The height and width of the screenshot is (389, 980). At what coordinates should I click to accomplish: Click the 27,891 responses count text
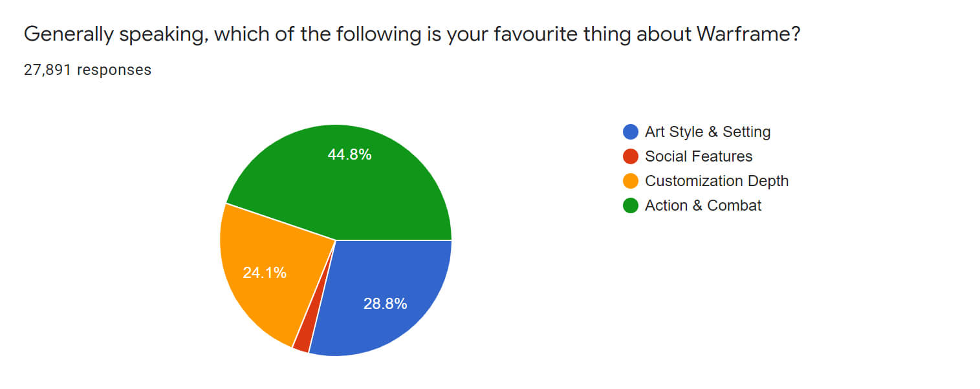coord(87,70)
